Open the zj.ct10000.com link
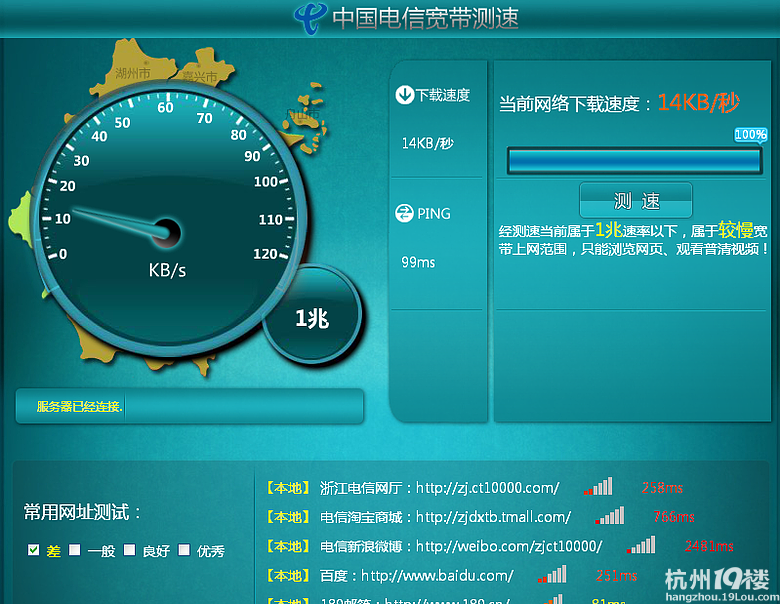 point(487,488)
